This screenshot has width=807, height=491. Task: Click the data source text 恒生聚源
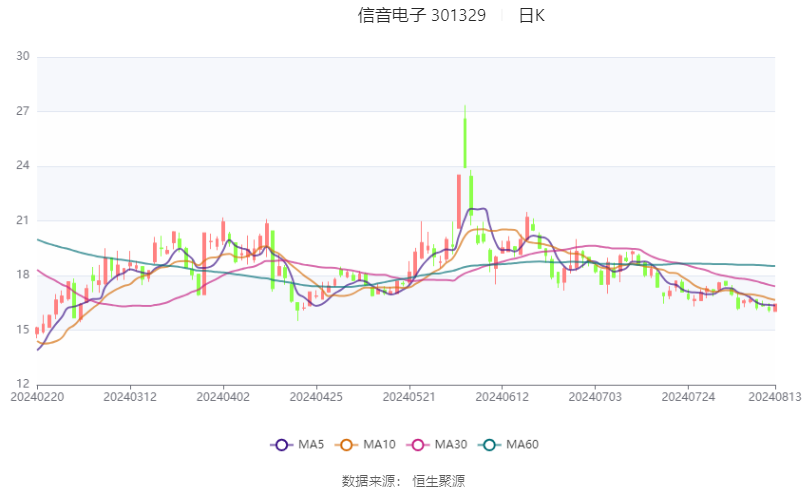point(438,481)
